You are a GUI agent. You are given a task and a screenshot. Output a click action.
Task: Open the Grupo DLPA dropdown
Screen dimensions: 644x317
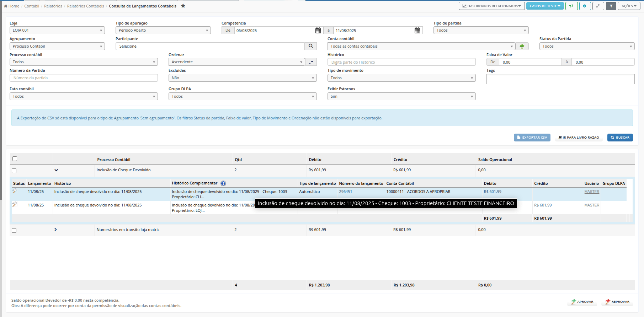tap(243, 96)
